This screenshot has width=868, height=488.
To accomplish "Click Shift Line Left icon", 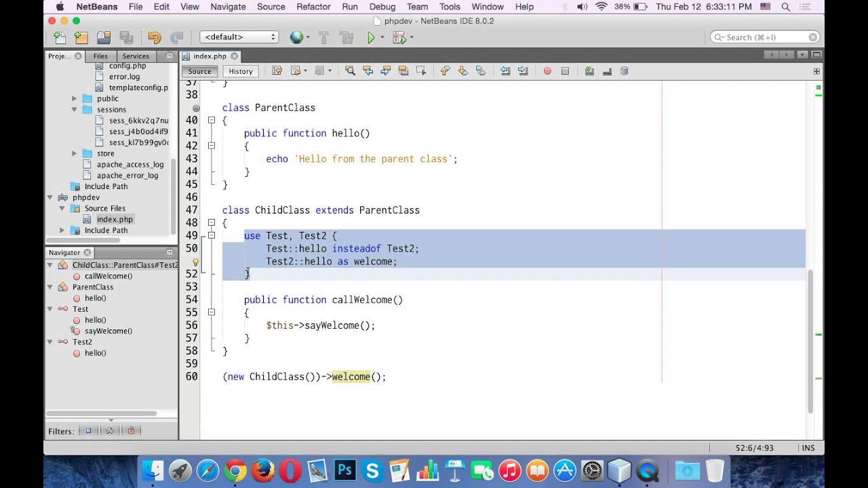I will (505, 70).
